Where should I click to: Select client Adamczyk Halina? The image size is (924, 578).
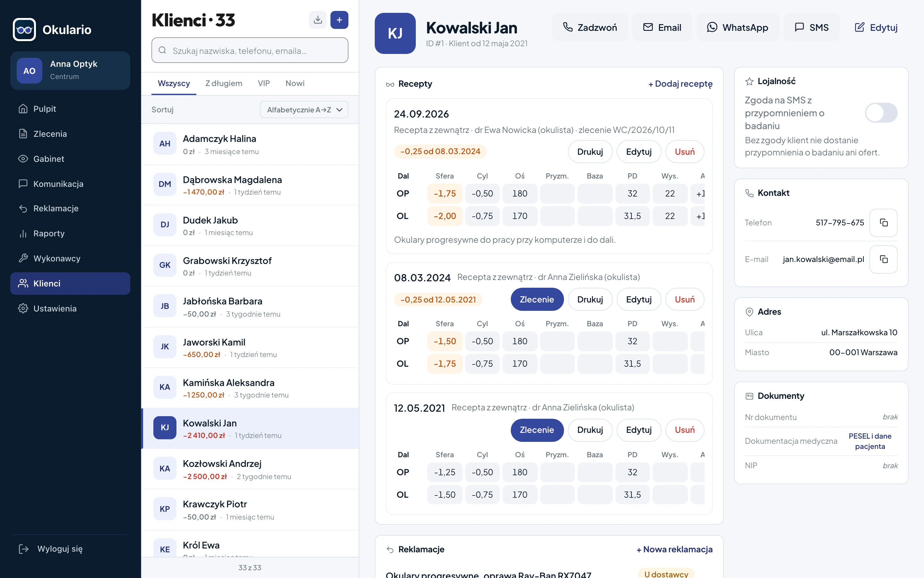250,144
